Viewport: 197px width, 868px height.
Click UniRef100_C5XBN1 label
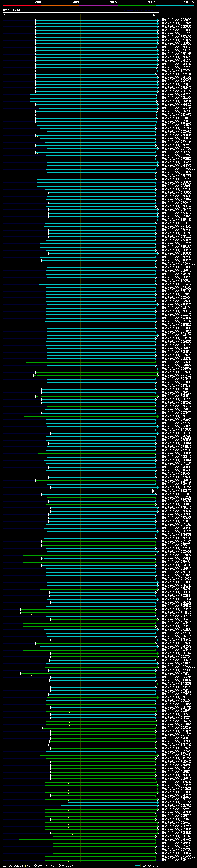coord(176,362)
